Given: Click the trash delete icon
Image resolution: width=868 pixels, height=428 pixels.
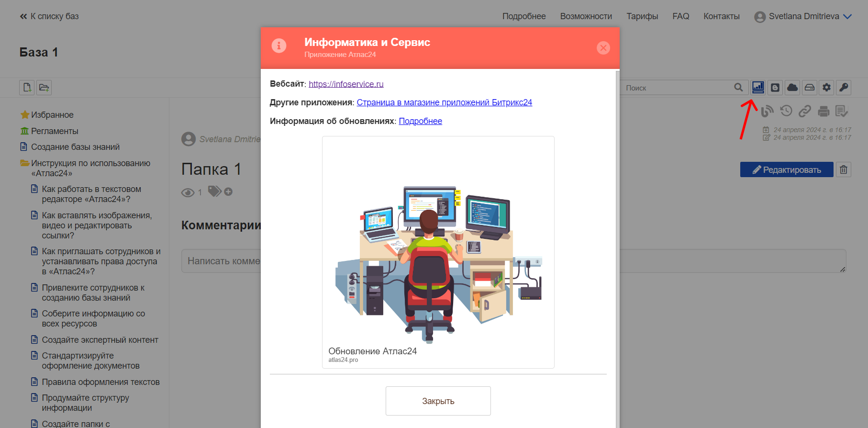Looking at the screenshot, I should [844, 169].
